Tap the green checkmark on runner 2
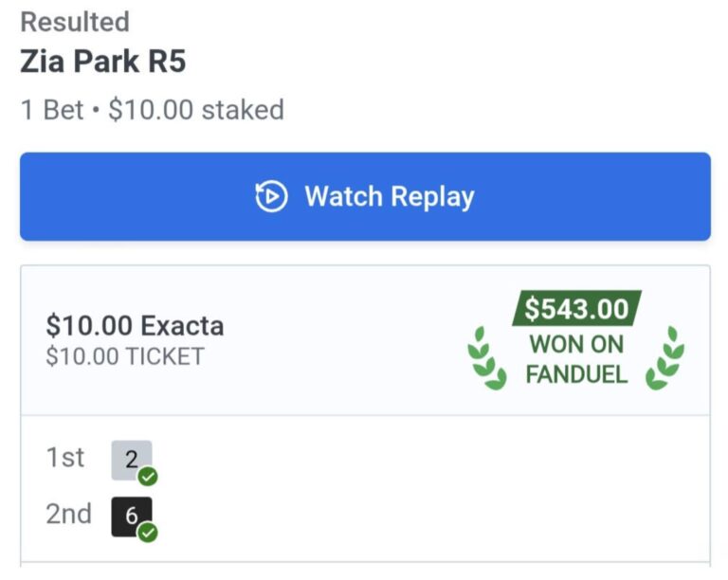 coord(147,477)
